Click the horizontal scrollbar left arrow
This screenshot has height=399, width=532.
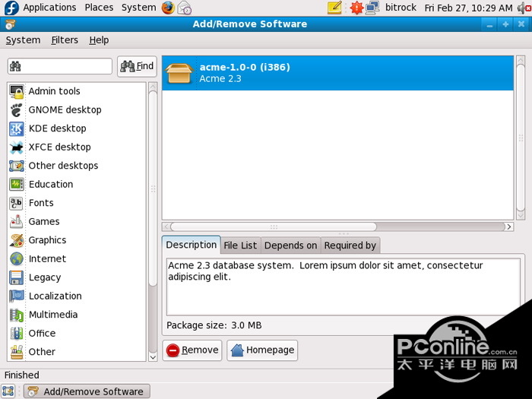pyautogui.click(x=166, y=226)
